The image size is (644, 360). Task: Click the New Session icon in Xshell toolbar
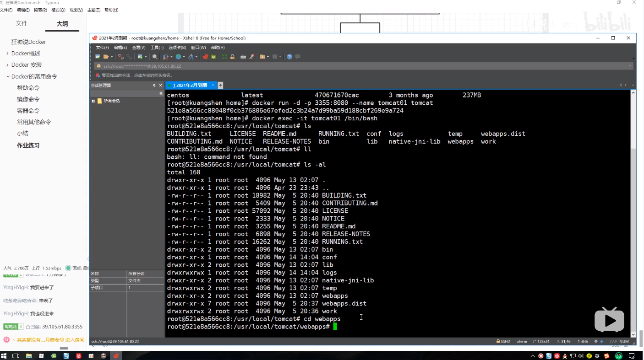[98, 57]
